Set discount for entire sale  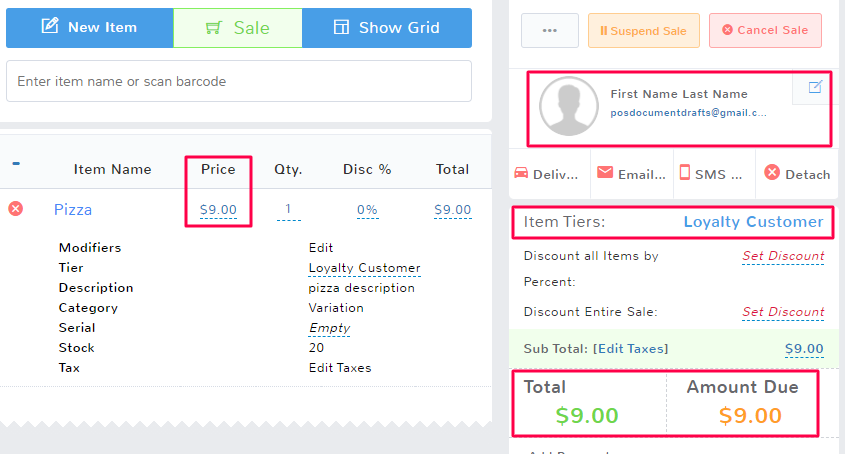pyautogui.click(x=782, y=312)
